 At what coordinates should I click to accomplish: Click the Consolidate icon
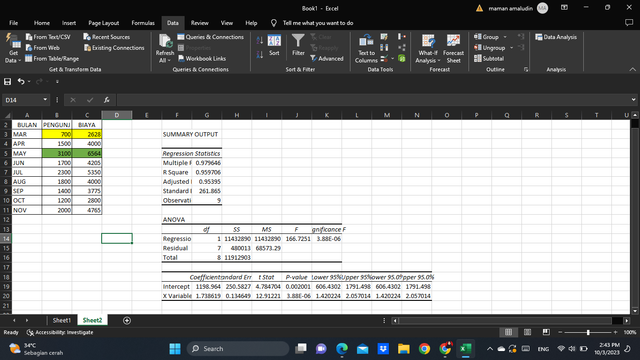(402, 37)
